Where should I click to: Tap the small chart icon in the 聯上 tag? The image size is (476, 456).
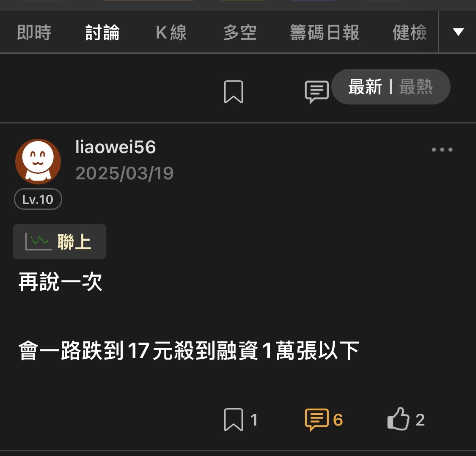39,242
